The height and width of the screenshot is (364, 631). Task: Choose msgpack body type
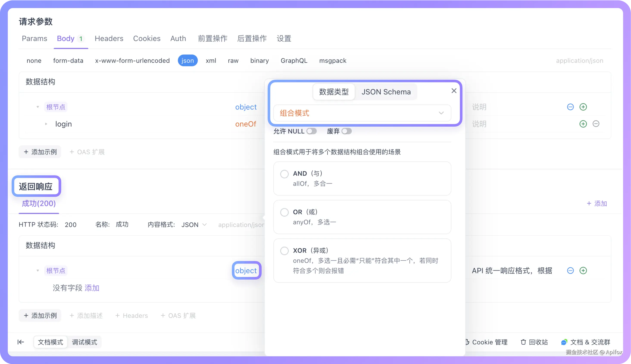click(333, 61)
